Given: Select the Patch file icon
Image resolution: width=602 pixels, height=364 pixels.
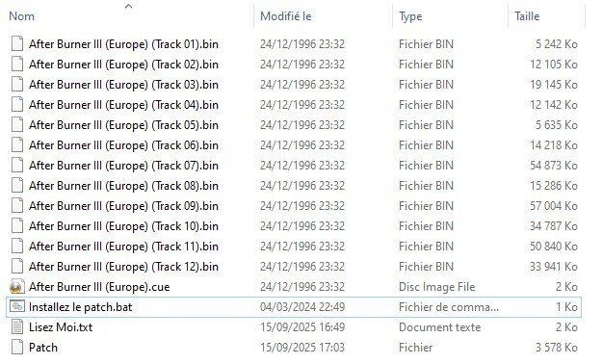Looking at the screenshot, I should (x=17, y=347).
